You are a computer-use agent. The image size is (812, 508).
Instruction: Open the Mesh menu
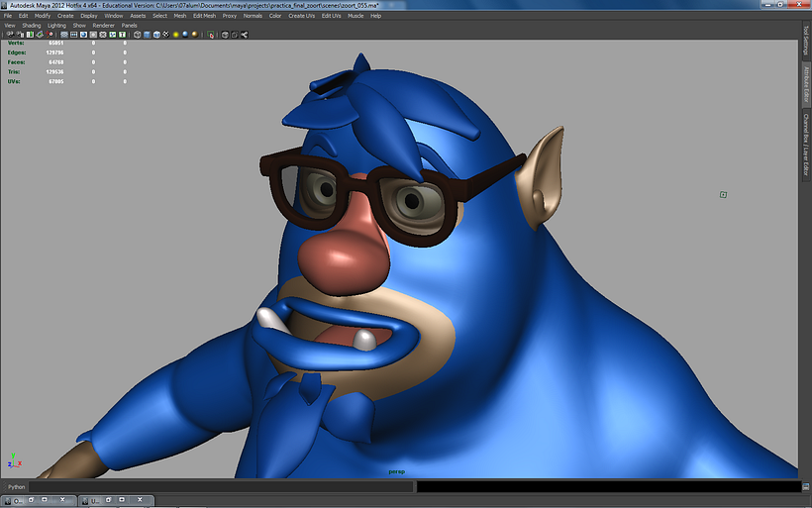tap(179, 16)
